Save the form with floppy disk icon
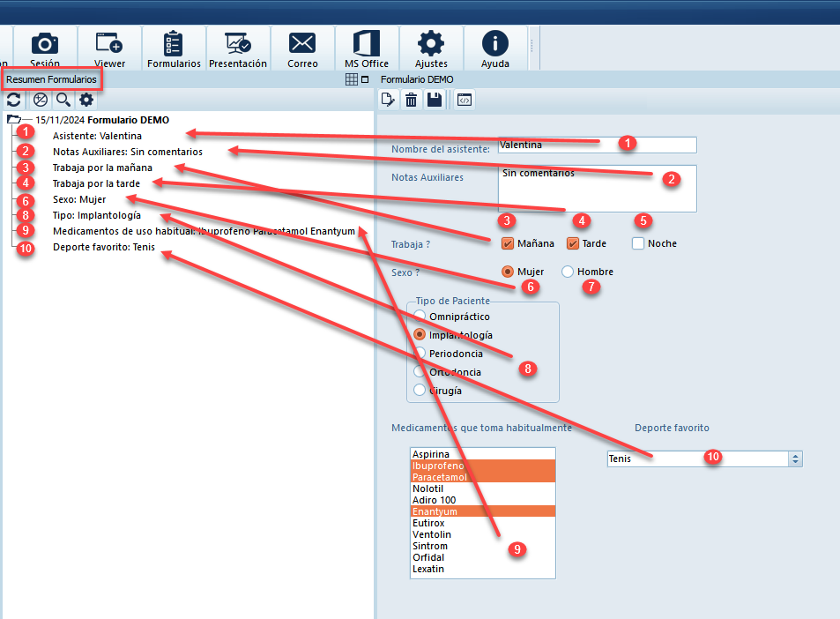840x619 pixels. point(434,101)
